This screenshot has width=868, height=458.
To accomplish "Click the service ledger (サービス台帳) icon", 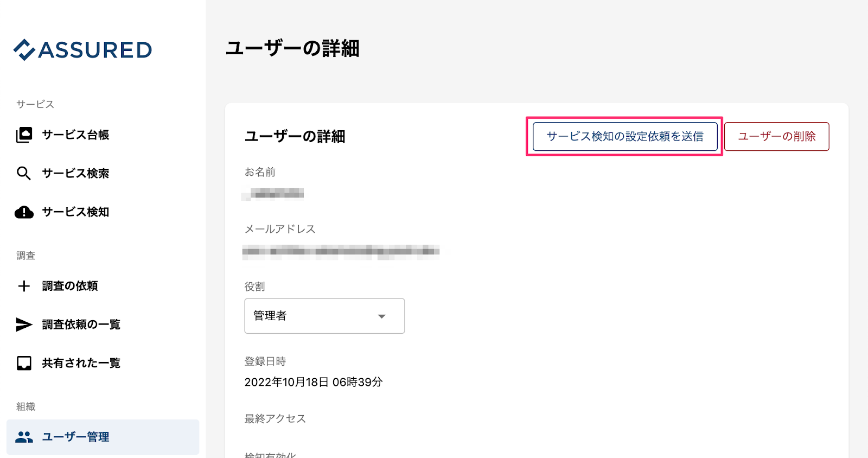I will point(24,135).
